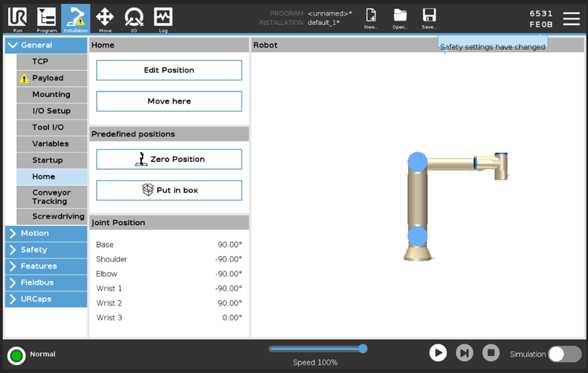Open the Log tab icon
Screen dimensions: 588x373
[x=163, y=17]
